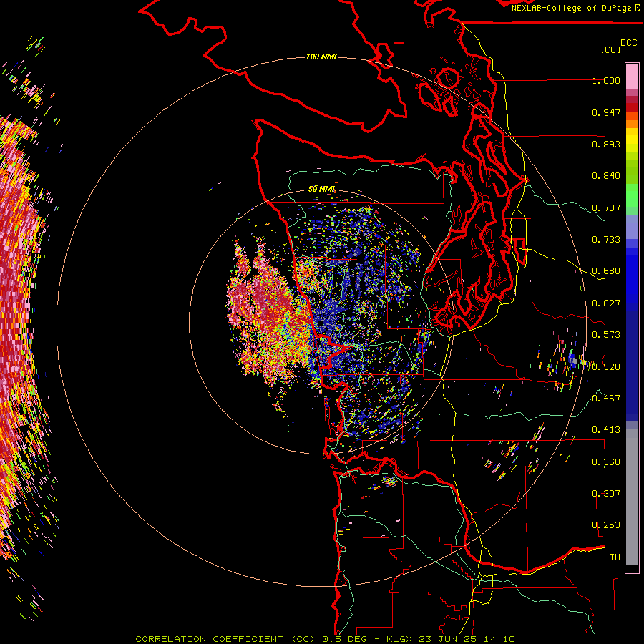Click the 0.413 scale value
Image resolution: width=644 pixels, height=644 pixels.
(x=606, y=430)
